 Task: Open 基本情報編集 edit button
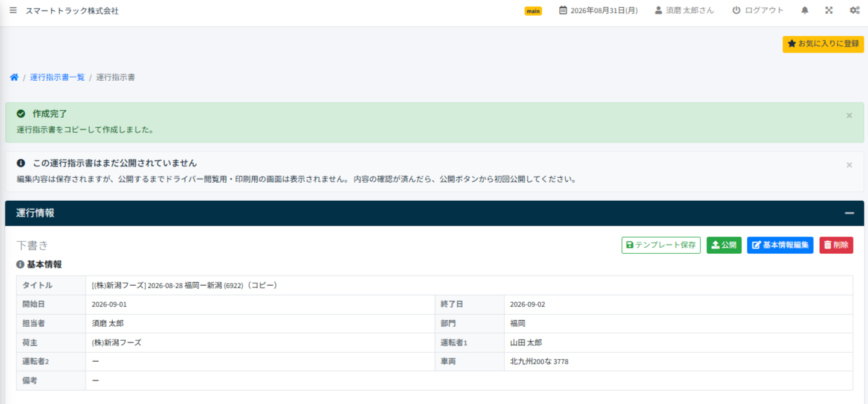(x=780, y=245)
